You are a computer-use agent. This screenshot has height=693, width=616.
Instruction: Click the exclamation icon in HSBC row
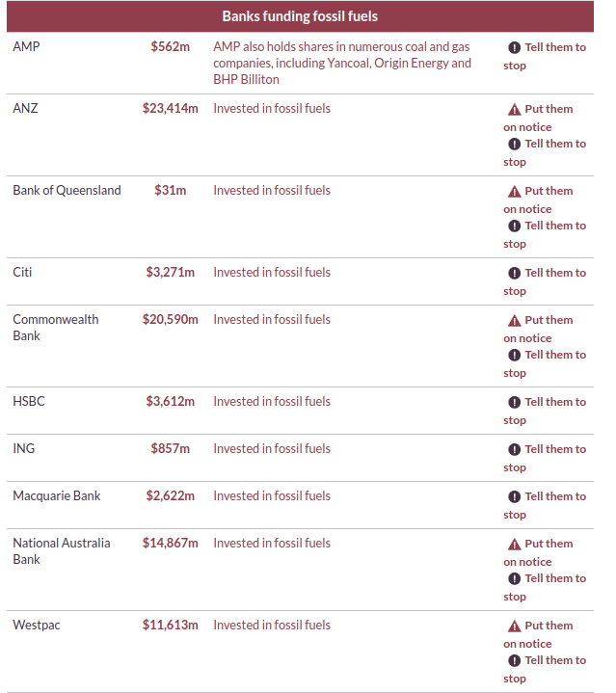coord(515,402)
